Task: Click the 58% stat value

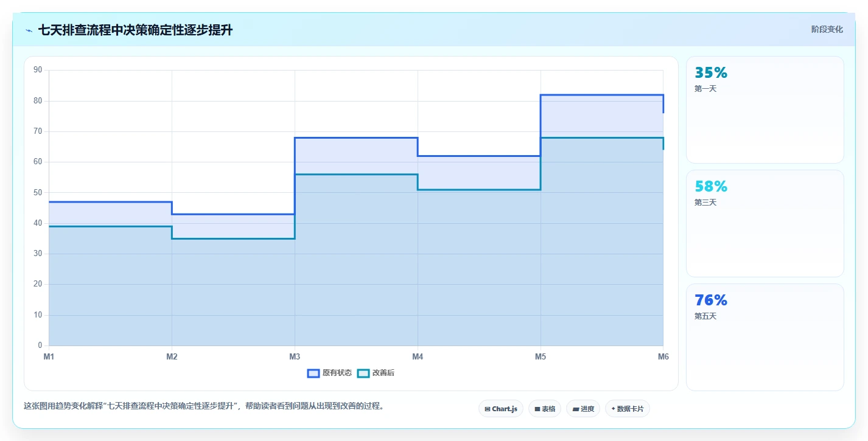Action: pos(711,186)
